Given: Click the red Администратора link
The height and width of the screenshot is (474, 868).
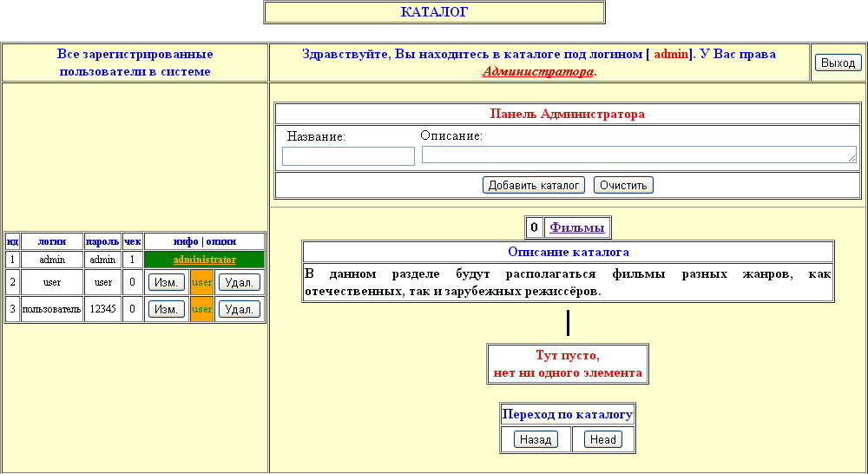Looking at the screenshot, I should tap(538, 71).
